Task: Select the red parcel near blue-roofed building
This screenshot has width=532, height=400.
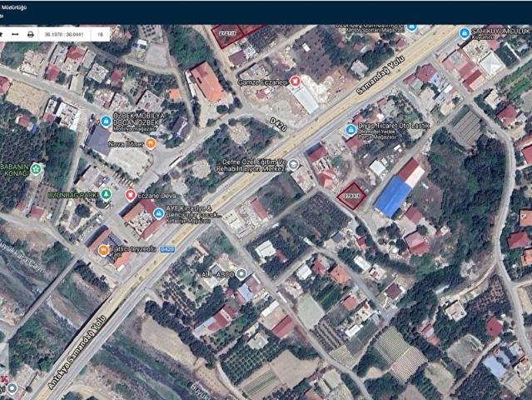Action: pyautogui.click(x=352, y=196)
